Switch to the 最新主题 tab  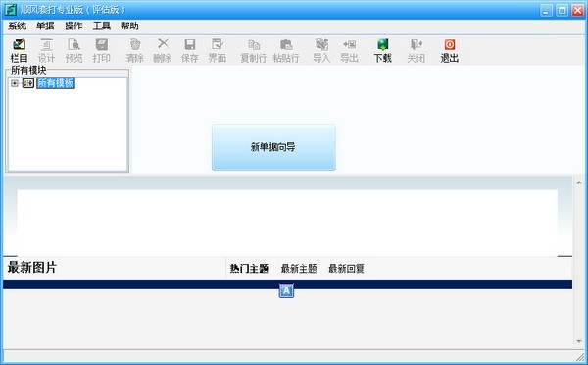click(x=299, y=269)
